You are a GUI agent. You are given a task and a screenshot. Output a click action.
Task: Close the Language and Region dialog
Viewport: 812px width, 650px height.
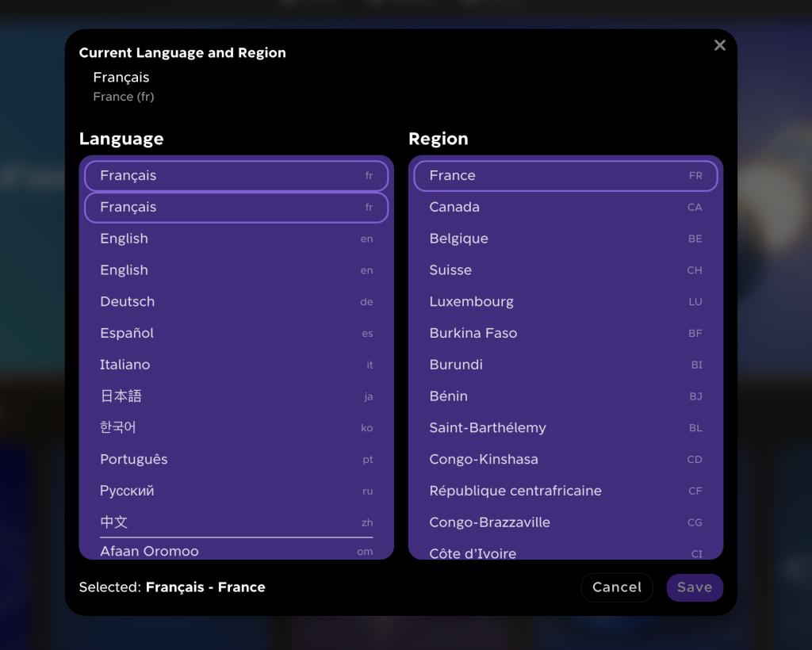(x=719, y=45)
